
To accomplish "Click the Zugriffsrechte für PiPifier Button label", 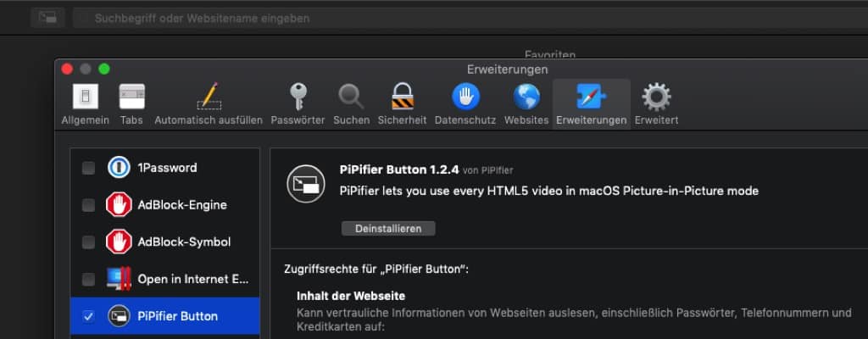I will 376,270.
